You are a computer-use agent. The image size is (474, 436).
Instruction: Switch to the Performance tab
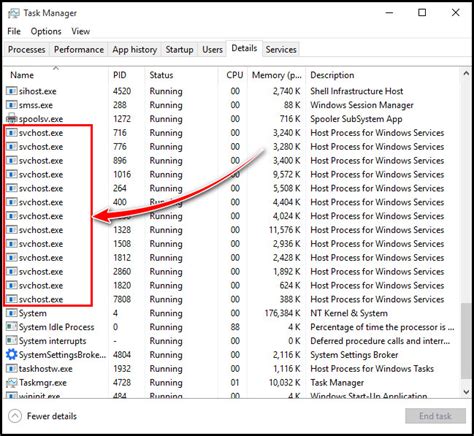point(79,50)
